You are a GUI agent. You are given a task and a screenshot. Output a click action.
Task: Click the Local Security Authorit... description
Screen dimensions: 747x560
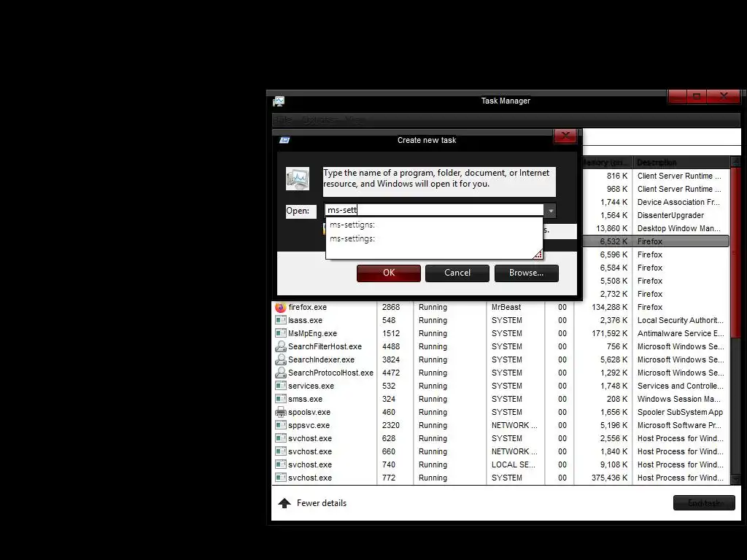(x=681, y=321)
